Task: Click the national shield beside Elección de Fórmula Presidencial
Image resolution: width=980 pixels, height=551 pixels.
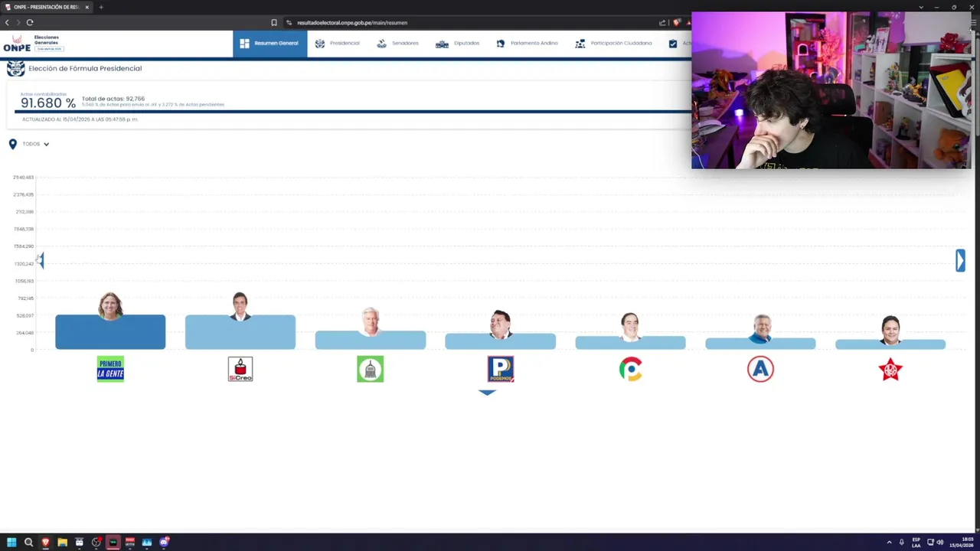Action: point(15,69)
